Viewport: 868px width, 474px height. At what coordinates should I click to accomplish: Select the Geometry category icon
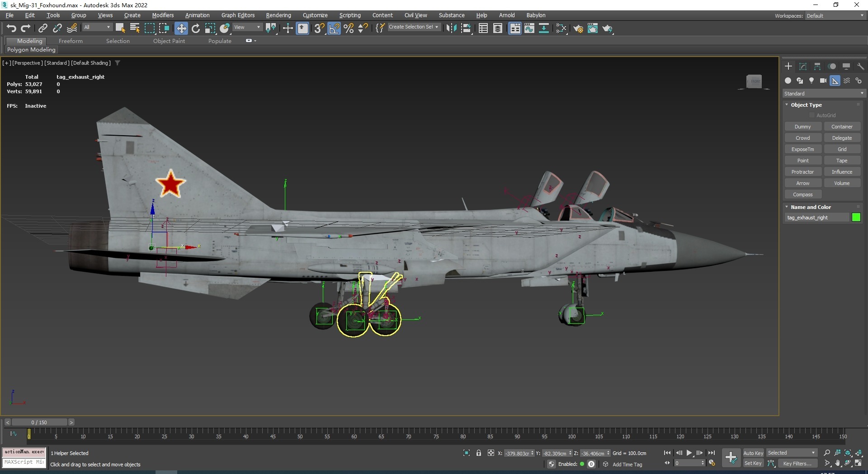point(788,81)
